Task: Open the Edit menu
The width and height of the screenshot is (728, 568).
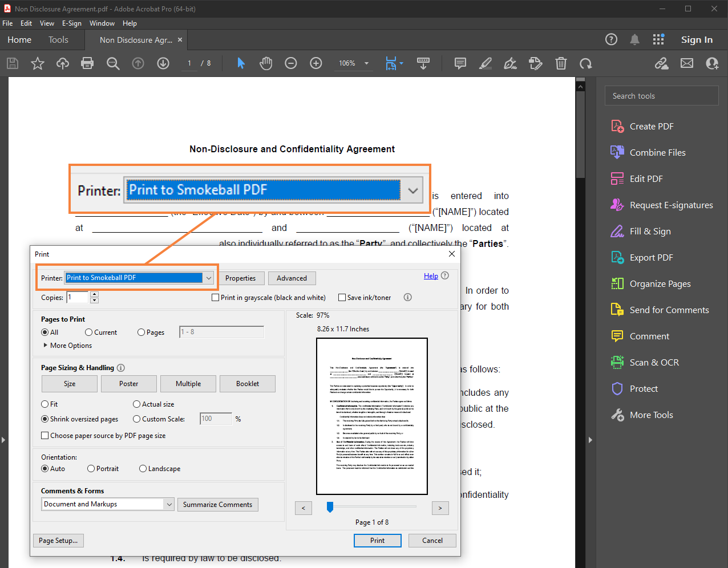Action: pos(26,23)
